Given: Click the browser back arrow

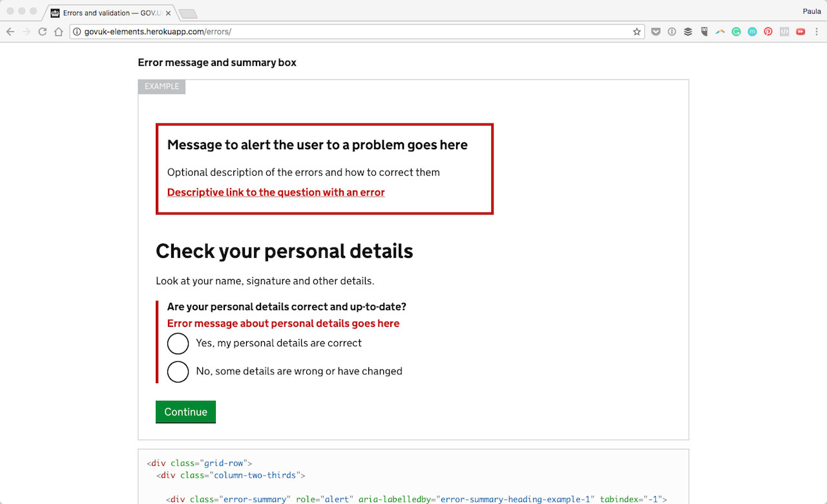Looking at the screenshot, I should (10, 32).
